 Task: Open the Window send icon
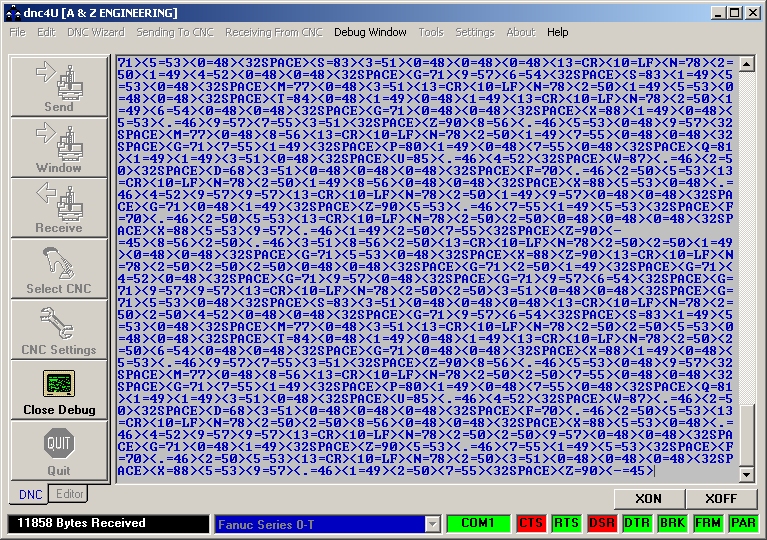coord(58,141)
